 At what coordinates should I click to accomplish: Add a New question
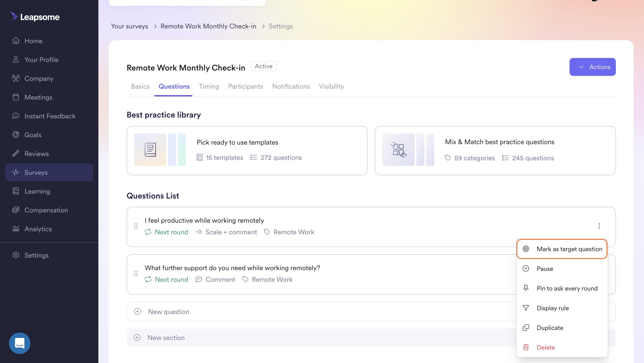coord(322,312)
